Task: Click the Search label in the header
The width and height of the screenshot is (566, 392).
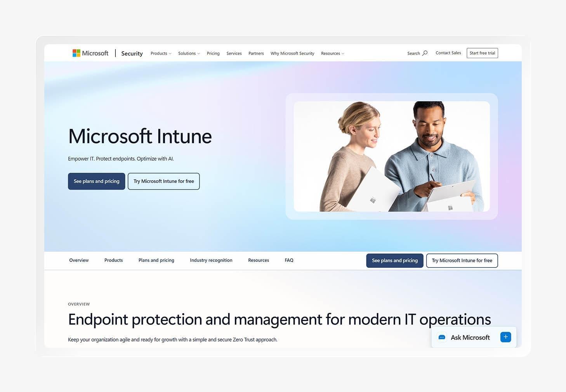Action: (x=413, y=54)
